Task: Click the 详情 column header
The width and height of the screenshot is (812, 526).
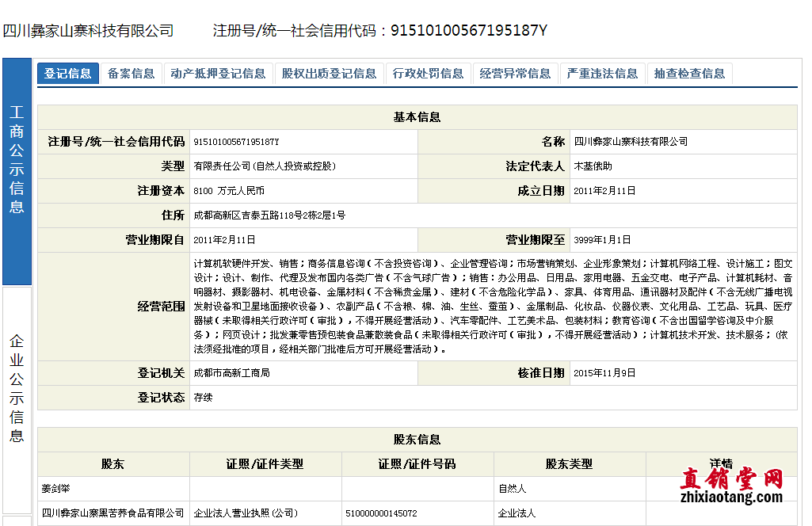Action: (721, 463)
